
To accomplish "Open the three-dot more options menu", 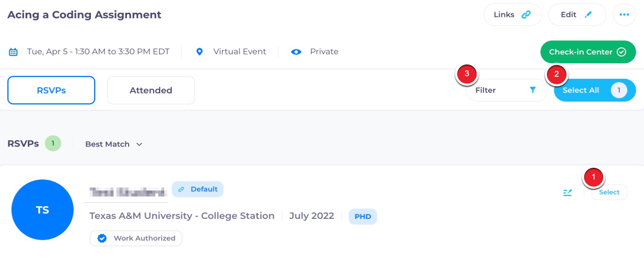I will (624, 15).
